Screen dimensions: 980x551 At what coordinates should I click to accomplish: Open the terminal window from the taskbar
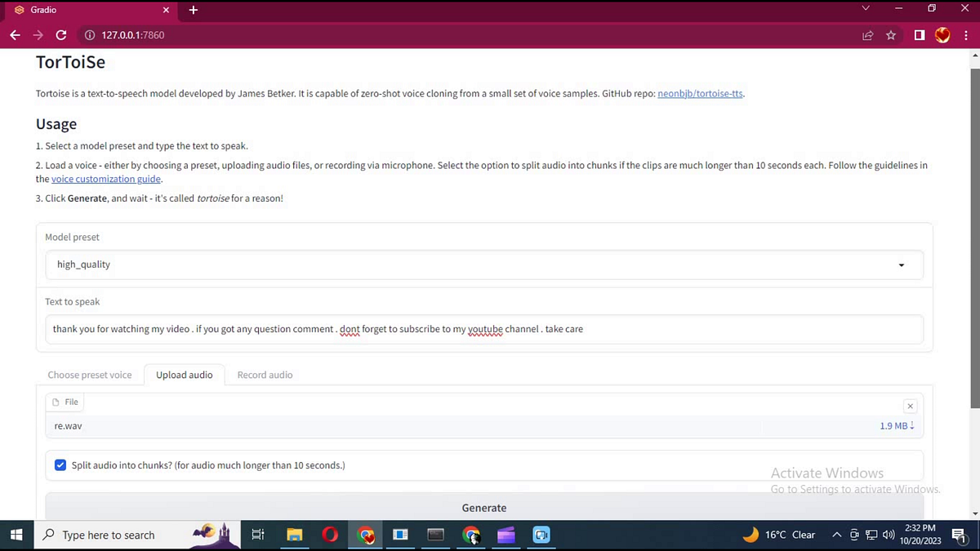pos(435,535)
